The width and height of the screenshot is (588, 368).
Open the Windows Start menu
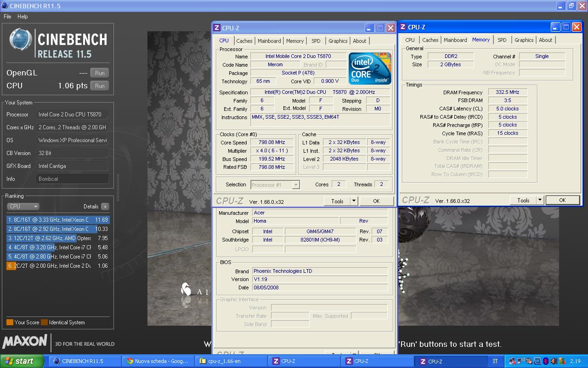click(22, 361)
